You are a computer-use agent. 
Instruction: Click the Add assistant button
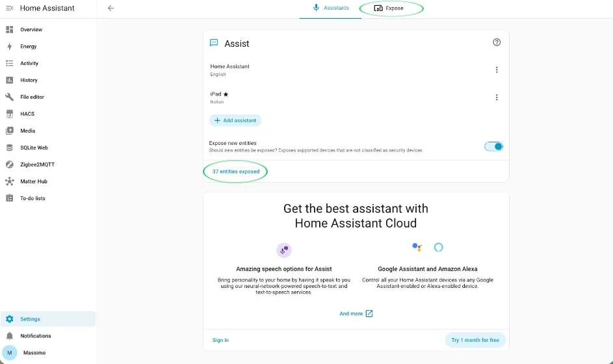(235, 120)
